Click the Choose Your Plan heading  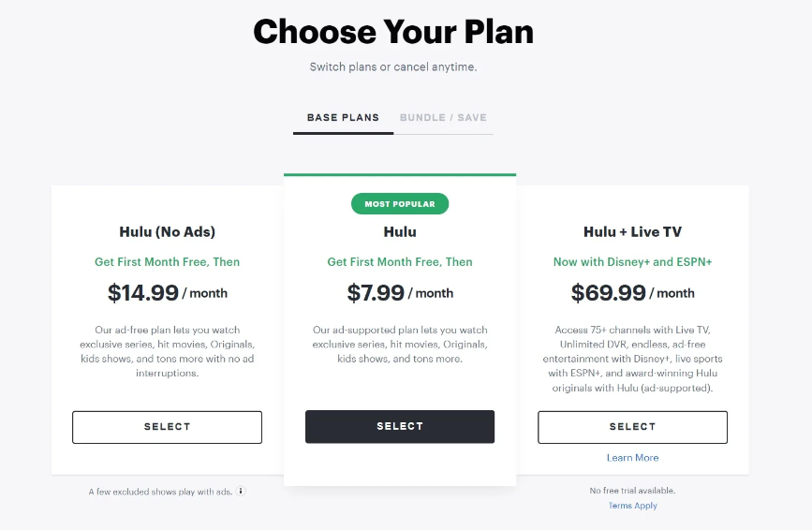point(393,32)
